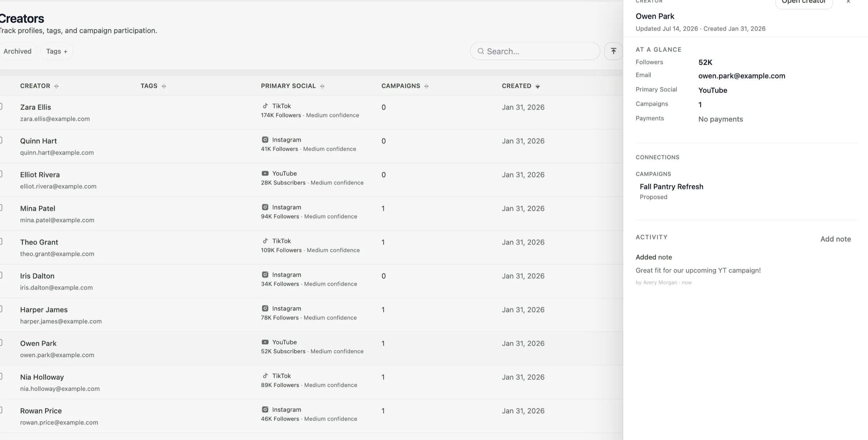
Task: Click the Instagram icon in Quinn Hart row
Action: 265,140
